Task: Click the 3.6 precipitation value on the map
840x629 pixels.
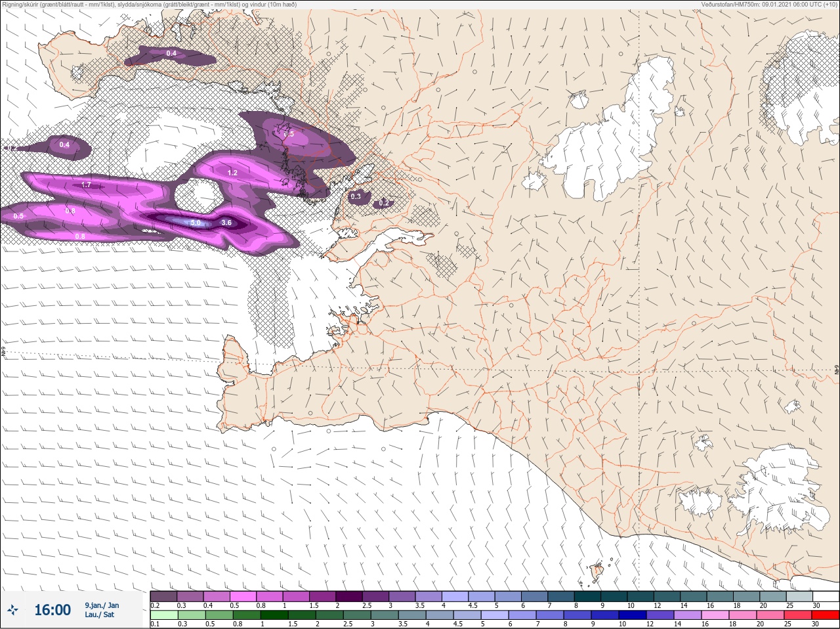Action: pyautogui.click(x=226, y=223)
